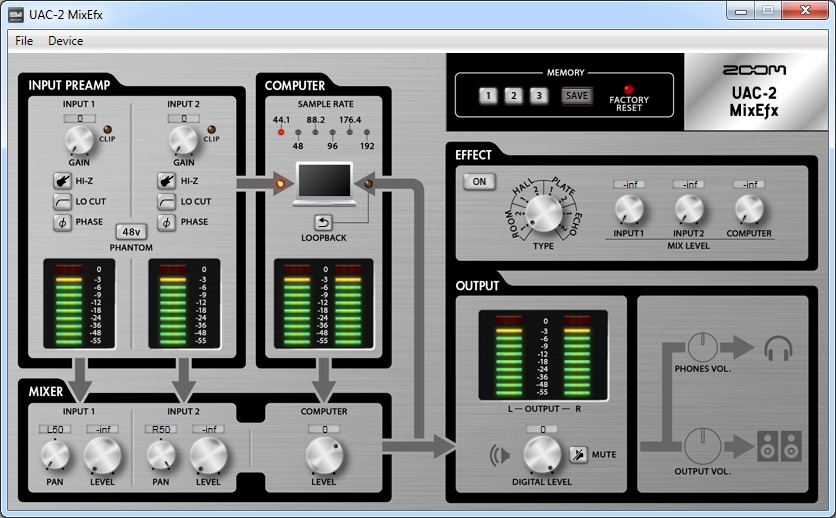
Task: Click the mixer Computer level knob
Action: [324, 455]
